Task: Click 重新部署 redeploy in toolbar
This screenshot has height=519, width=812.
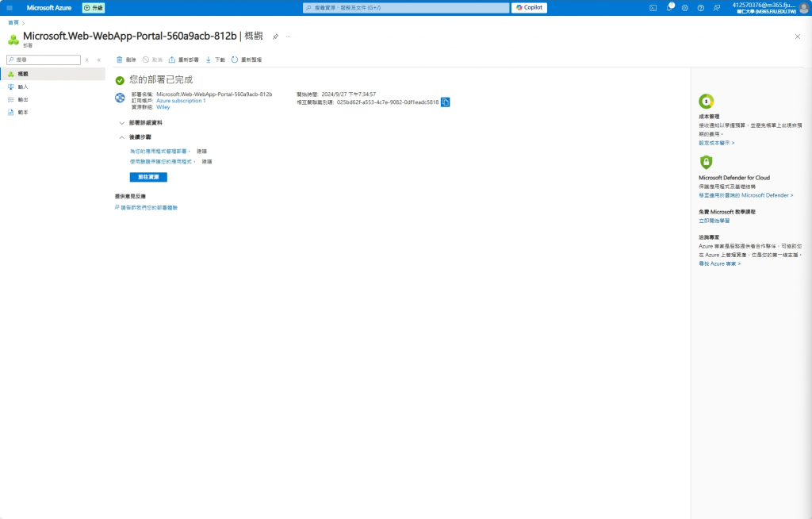Action: click(x=184, y=60)
